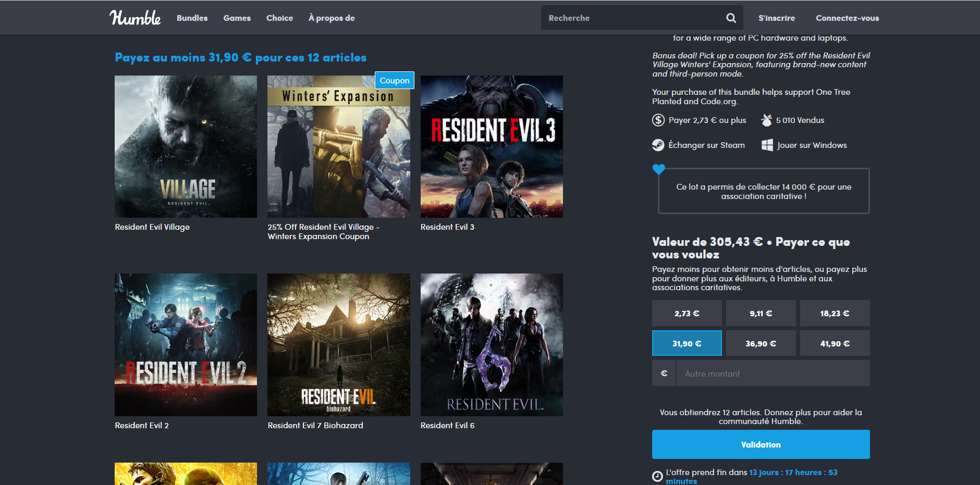Select the 2,73 € payment option
The width and height of the screenshot is (980, 485).
pos(687,313)
